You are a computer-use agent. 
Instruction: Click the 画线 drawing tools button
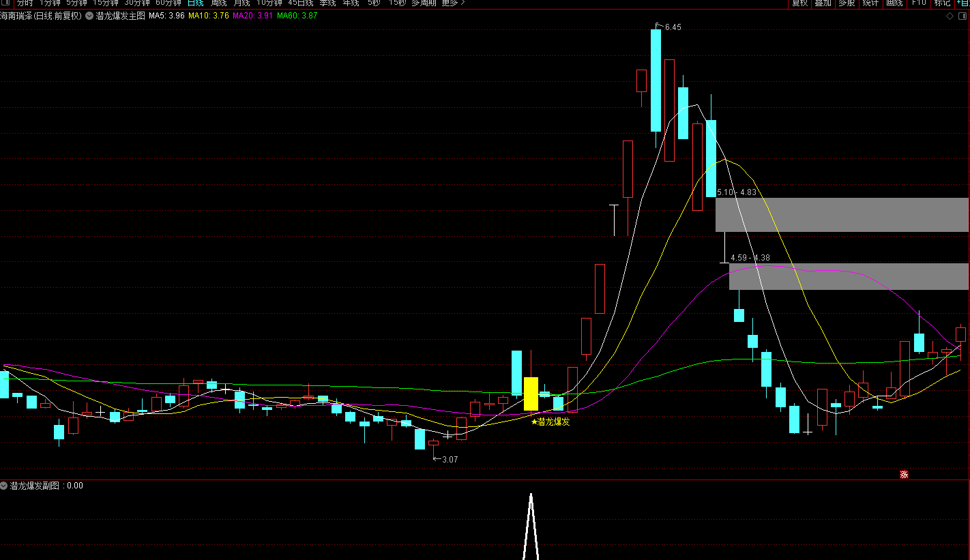[x=894, y=3]
